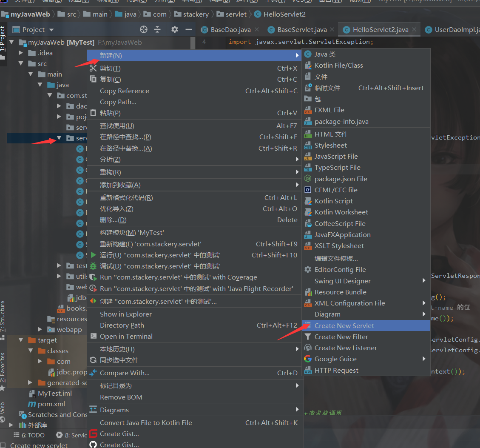Click stackery in the breadcrumb
The image size is (480, 448).
pos(191,14)
